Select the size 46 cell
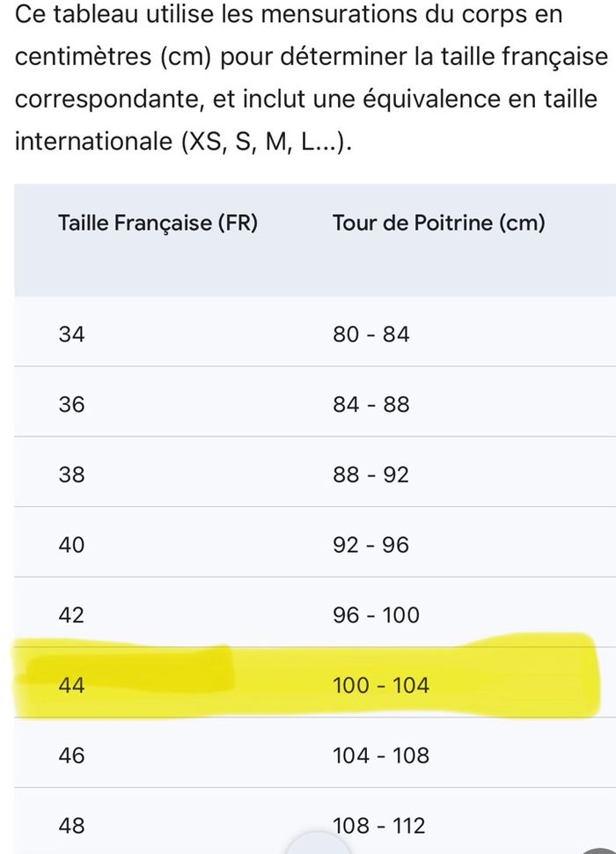616x854 pixels. pos(71,755)
